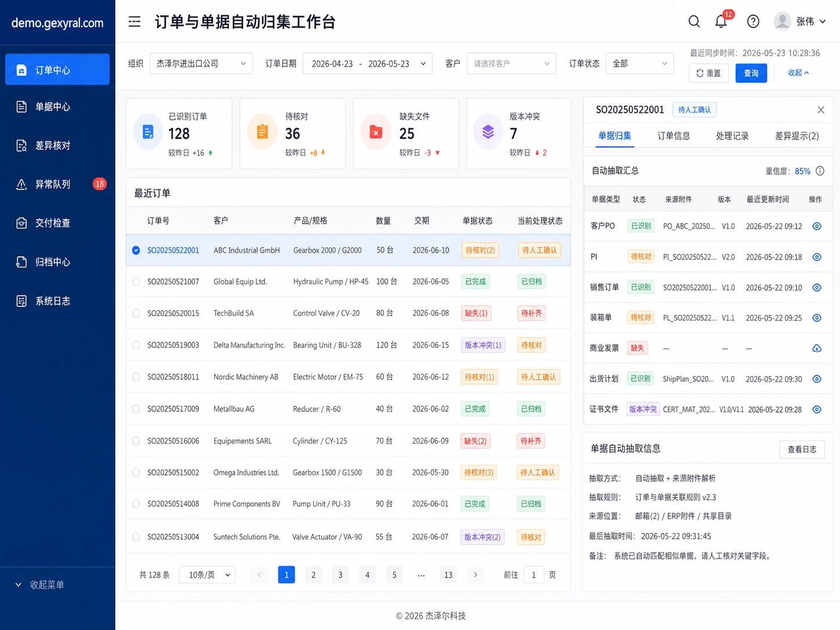The height and width of the screenshot is (630, 840).
Task: Click the 异常队列 warning icon
Action: point(21,184)
